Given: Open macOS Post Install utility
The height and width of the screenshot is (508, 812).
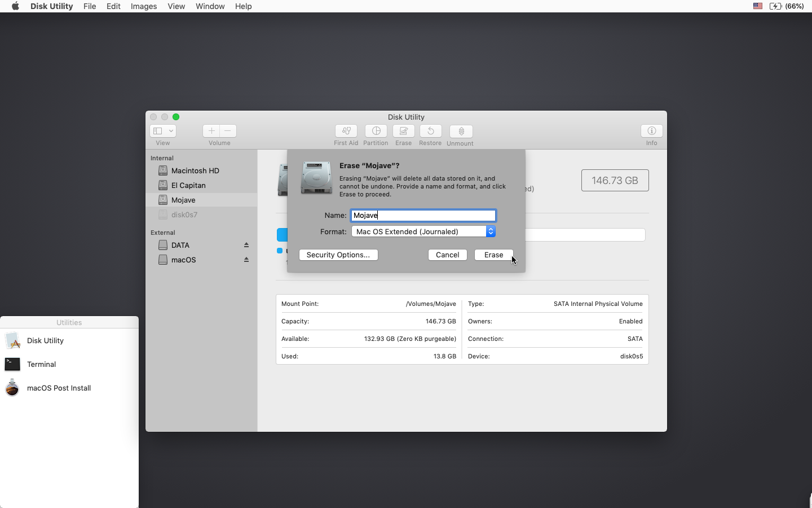Looking at the screenshot, I should pyautogui.click(x=59, y=388).
